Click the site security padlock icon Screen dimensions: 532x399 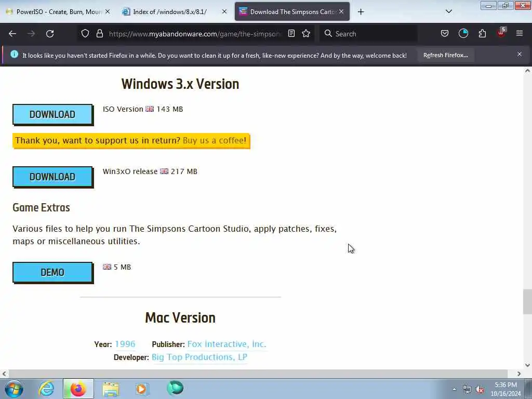(99, 34)
